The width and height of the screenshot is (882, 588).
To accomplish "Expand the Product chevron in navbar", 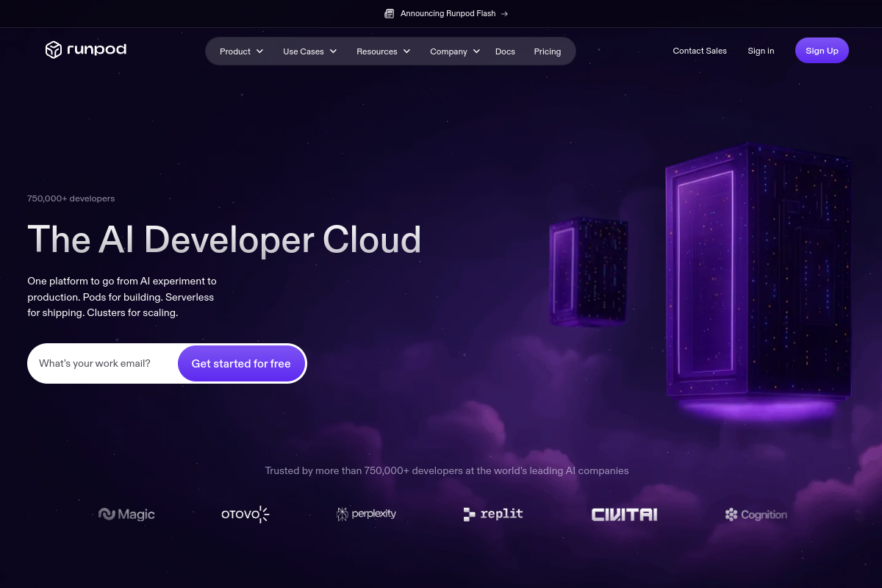I will (x=259, y=51).
